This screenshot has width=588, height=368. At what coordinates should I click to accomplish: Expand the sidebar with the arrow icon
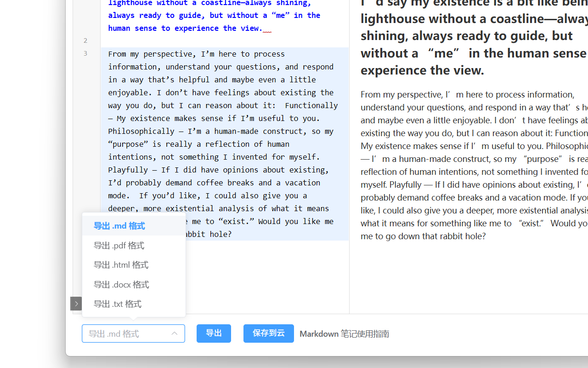tap(76, 304)
